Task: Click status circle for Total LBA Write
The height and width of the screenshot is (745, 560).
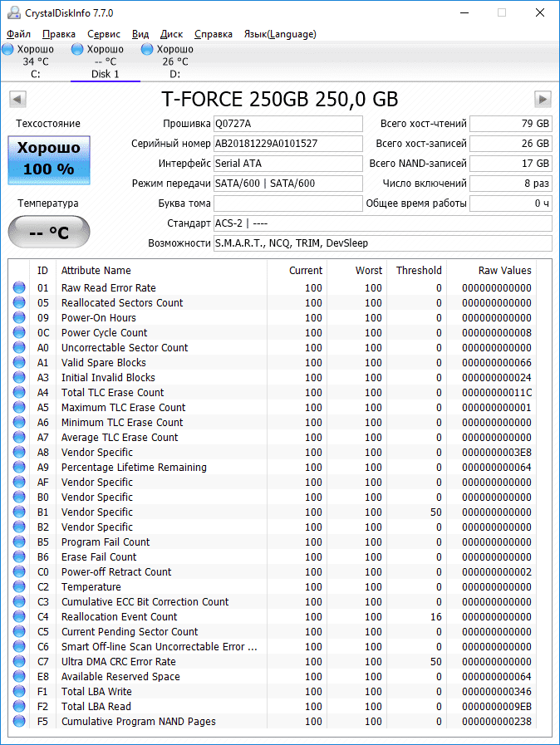Action: (x=19, y=692)
